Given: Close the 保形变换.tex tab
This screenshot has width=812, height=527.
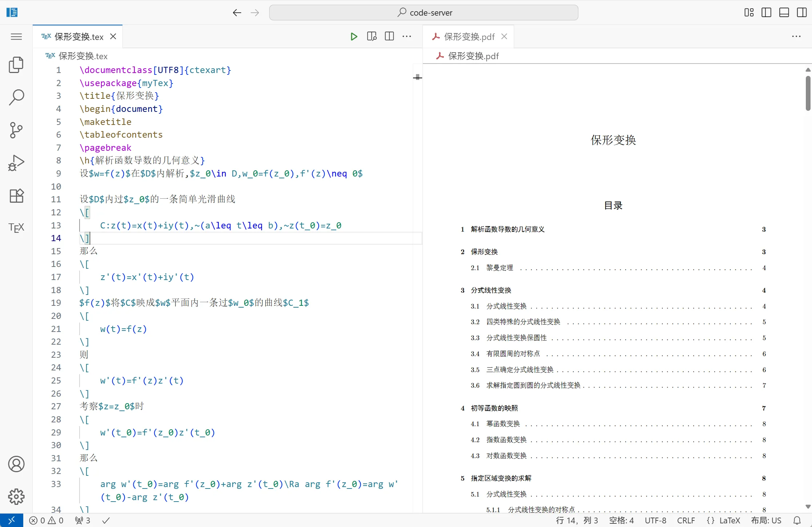Looking at the screenshot, I should pyautogui.click(x=113, y=37).
